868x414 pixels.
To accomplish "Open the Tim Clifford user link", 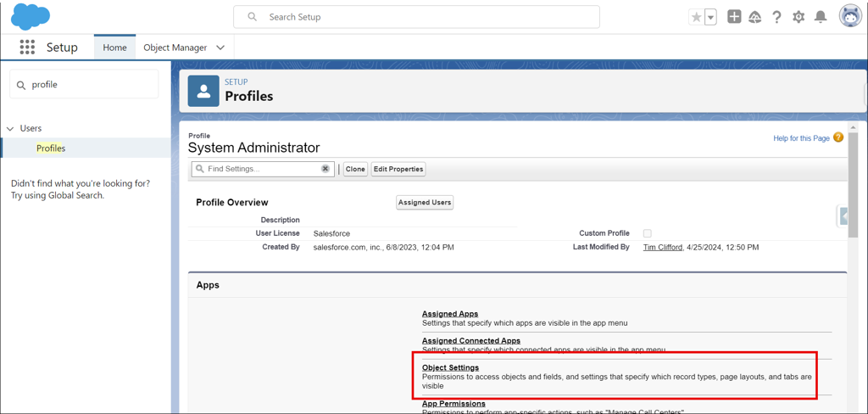I will point(663,247).
